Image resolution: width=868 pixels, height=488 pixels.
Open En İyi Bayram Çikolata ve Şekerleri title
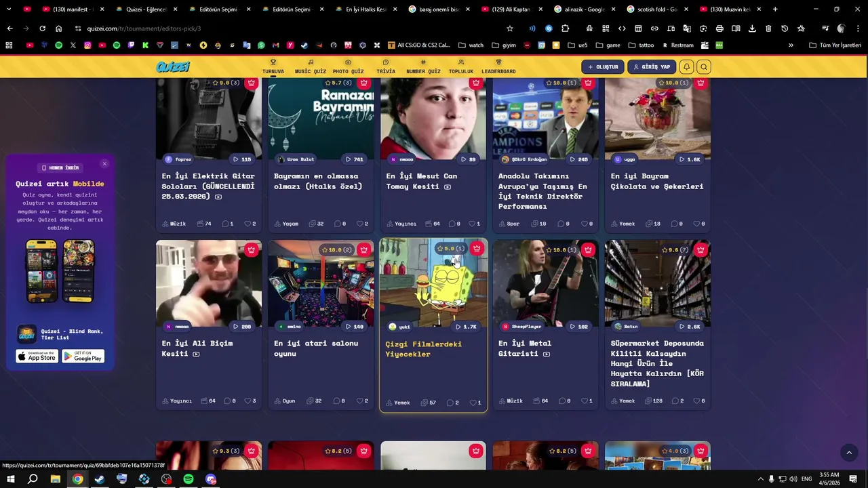(657, 181)
